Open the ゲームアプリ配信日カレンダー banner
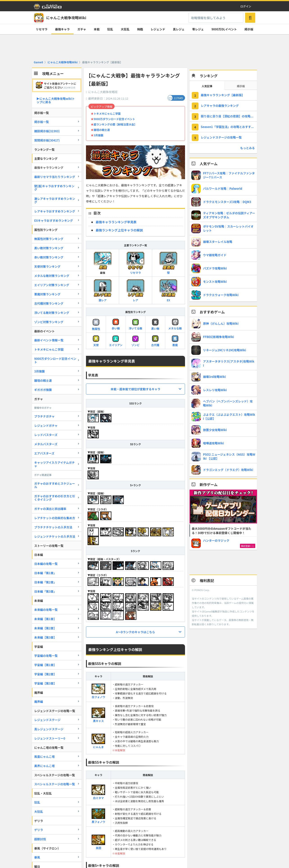289x868 pixels. pos(223,506)
